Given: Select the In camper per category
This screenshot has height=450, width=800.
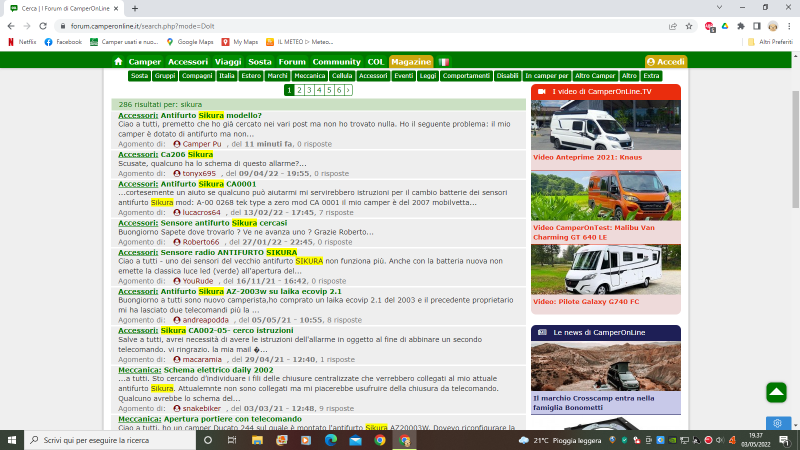Looking at the screenshot, I should pos(546,76).
